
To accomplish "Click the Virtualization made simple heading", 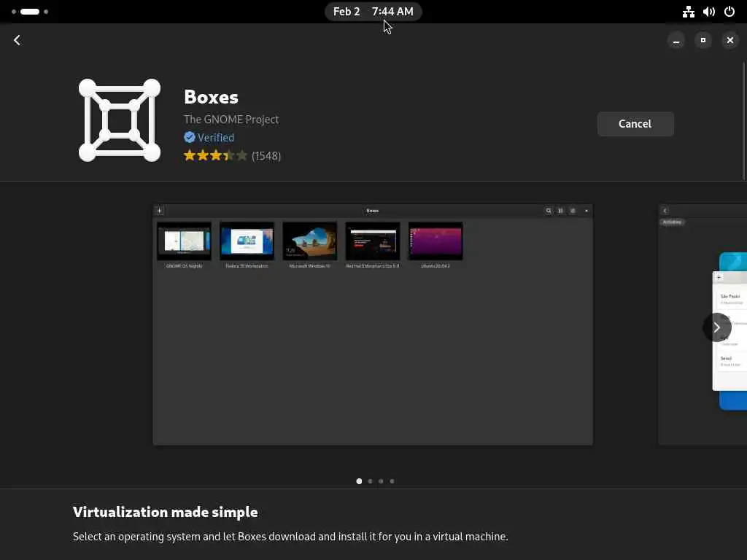I will pyautogui.click(x=166, y=512).
